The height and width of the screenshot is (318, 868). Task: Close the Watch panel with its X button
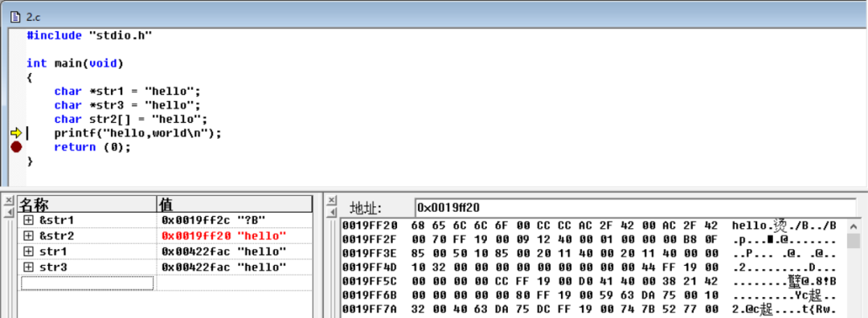click(9, 200)
